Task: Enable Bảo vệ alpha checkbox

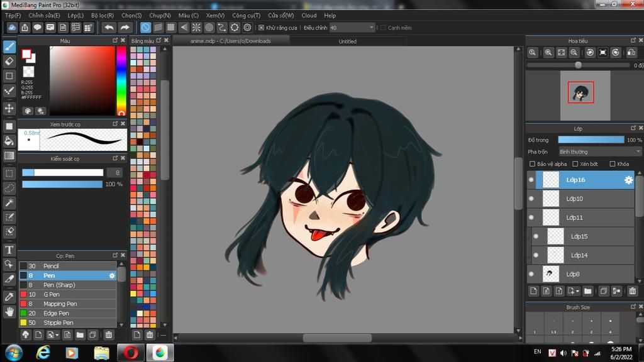Action: click(x=532, y=164)
